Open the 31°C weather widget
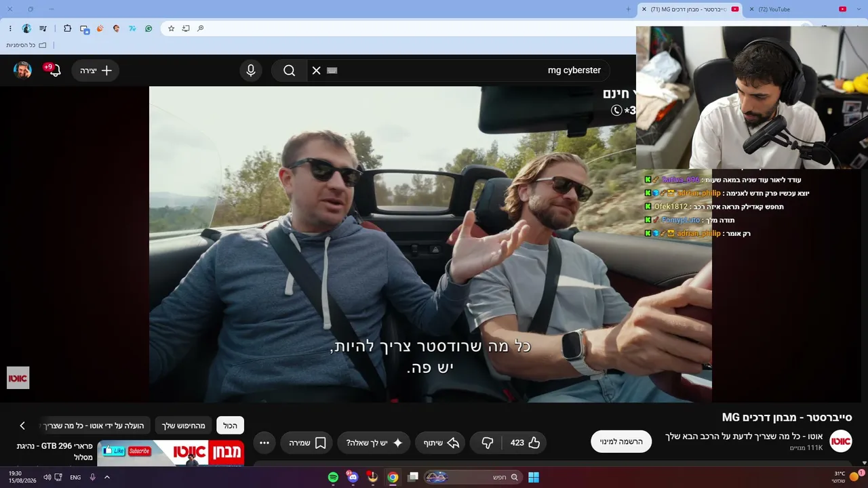Screen dimensions: 868x488 pyautogui.click(x=845, y=477)
